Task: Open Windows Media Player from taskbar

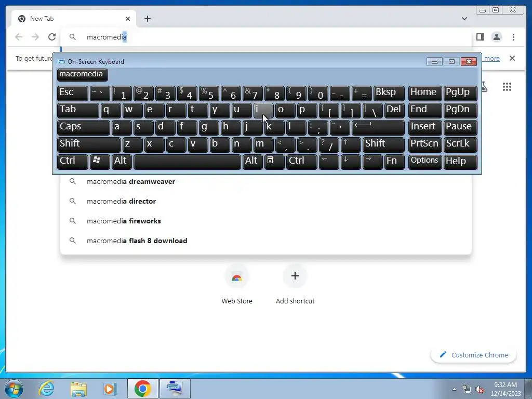Action: (x=110, y=389)
